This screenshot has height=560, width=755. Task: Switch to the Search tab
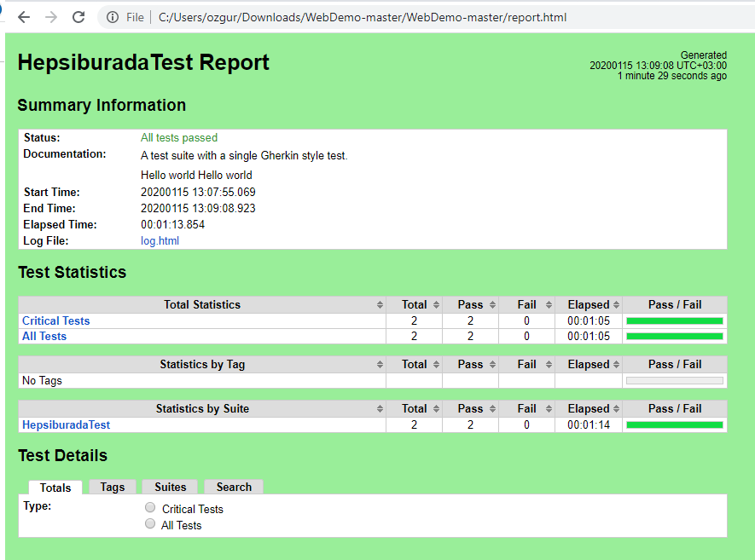click(234, 487)
